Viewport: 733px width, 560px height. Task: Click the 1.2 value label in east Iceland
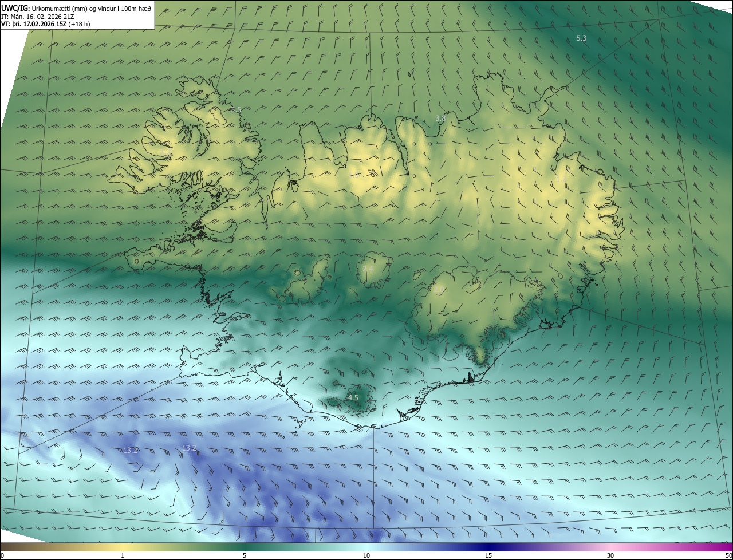pos(561,179)
